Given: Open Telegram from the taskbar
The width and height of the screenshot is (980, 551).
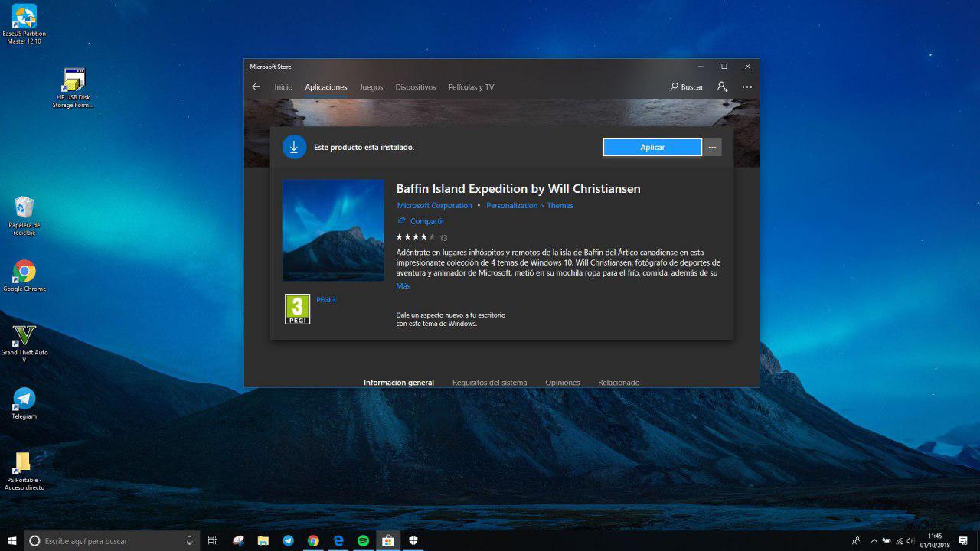Looking at the screenshot, I should 288,541.
